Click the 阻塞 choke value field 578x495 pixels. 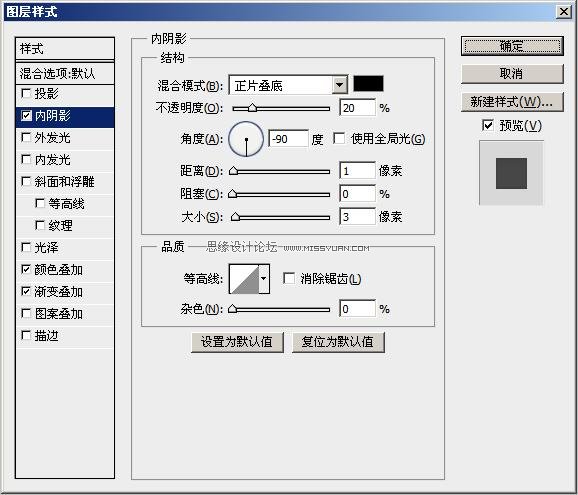click(x=357, y=194)
